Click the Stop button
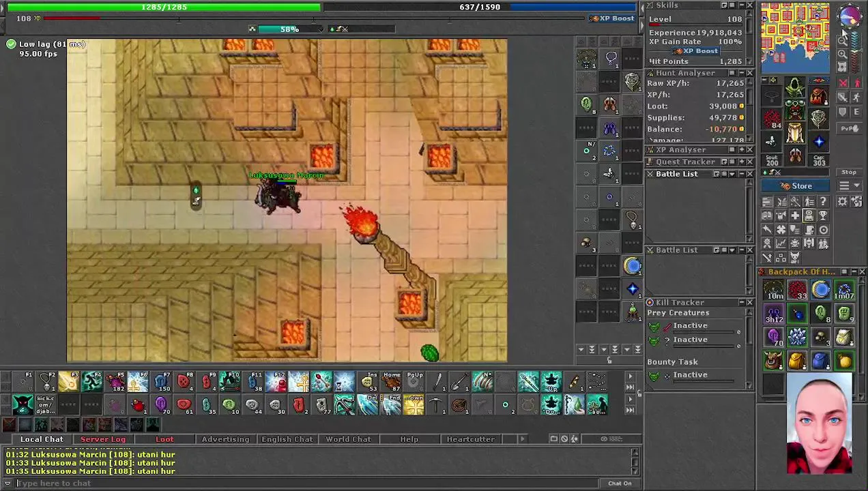Screen dimensions: 868x491 pyautogui.click(x=849, y=172)
